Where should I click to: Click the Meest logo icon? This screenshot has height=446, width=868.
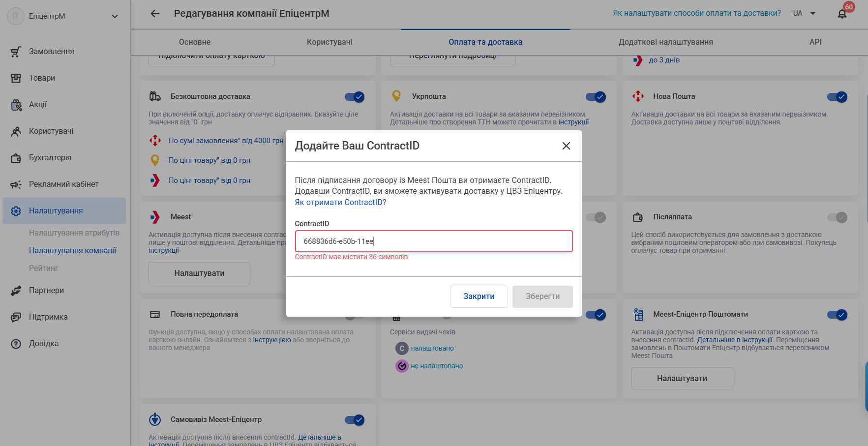[x=155, y=217]
